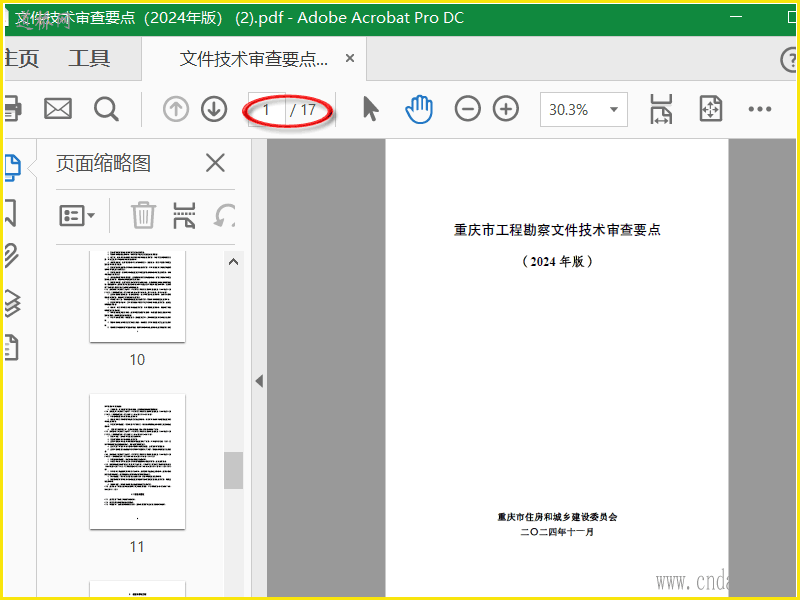This screenshot has height=600, width=800.
Task: Close the 页面缩略图 panel
Action: click(x=215, y=163)
